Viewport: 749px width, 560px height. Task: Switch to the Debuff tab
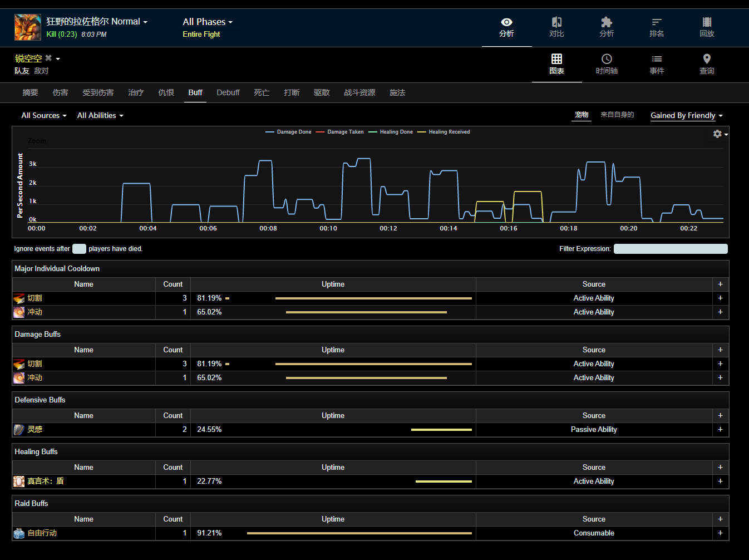[x=228, y=92]
